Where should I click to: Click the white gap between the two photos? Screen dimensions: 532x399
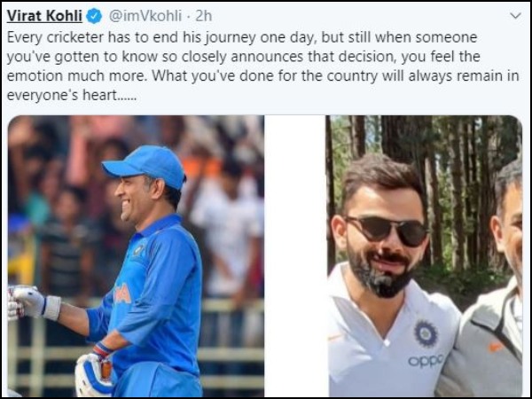295,256
